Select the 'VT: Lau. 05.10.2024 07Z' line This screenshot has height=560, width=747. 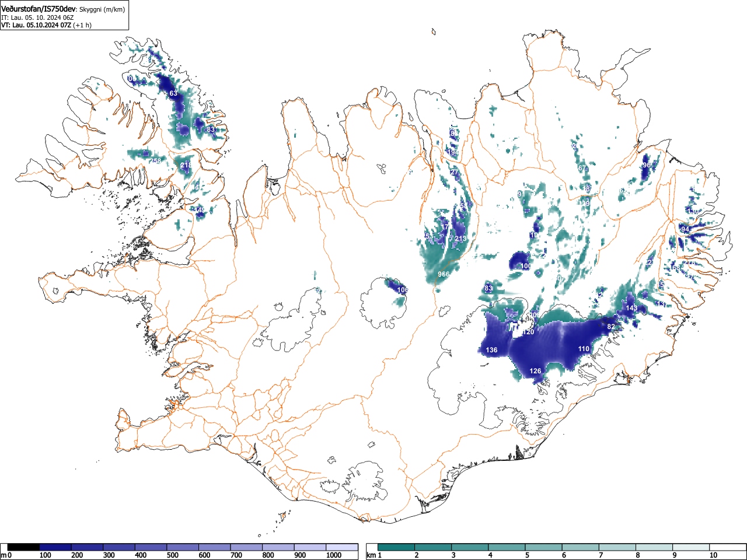(x=36, y=25)
